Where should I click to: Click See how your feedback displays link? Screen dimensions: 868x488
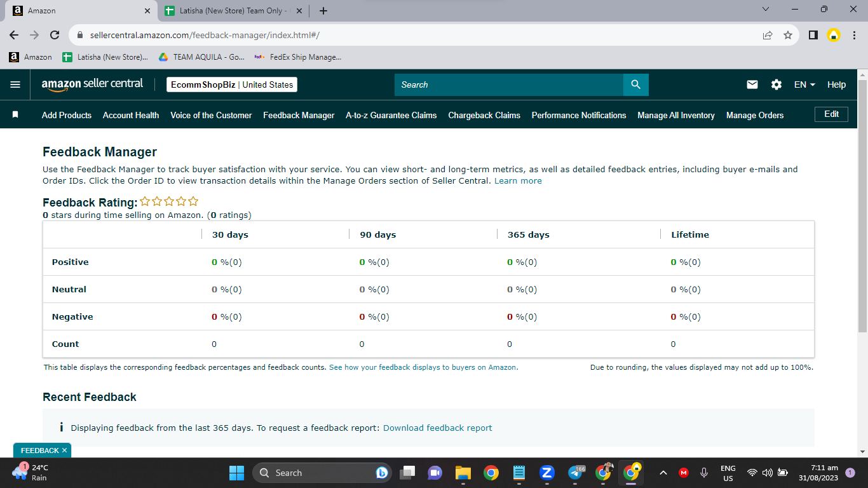tap(423, 367)
